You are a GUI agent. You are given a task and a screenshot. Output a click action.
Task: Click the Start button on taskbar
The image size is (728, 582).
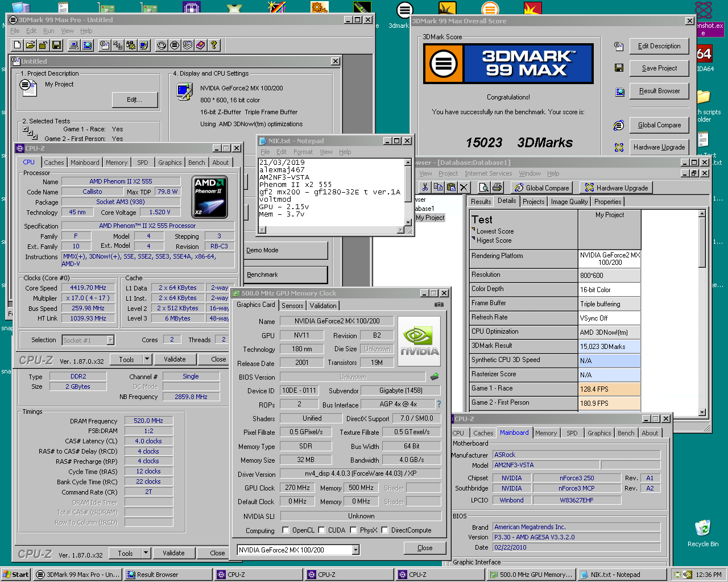15,575
